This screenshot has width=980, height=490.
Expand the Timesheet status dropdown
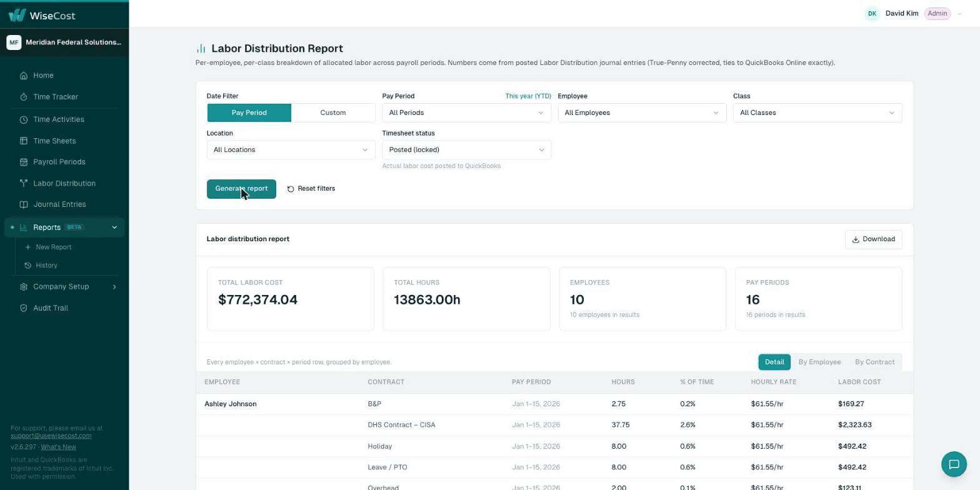pyautogui.click(x=466, y=150)
